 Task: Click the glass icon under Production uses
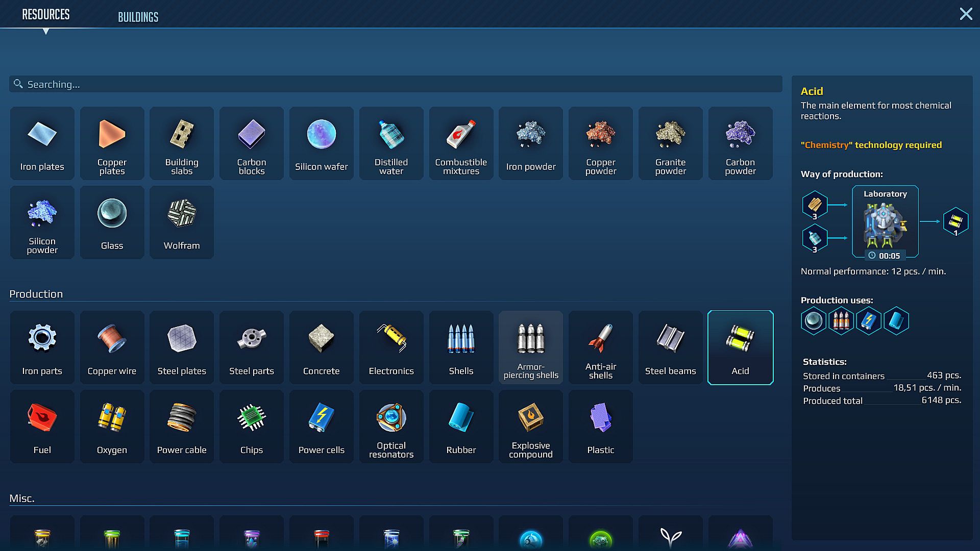tap(814, 321)
